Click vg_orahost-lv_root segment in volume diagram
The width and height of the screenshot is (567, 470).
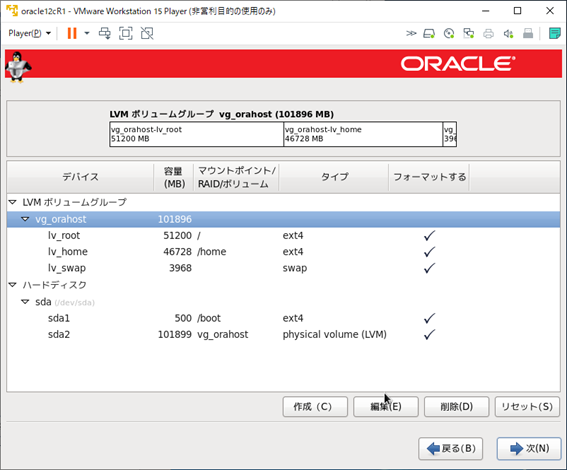(x=197, y=134)
